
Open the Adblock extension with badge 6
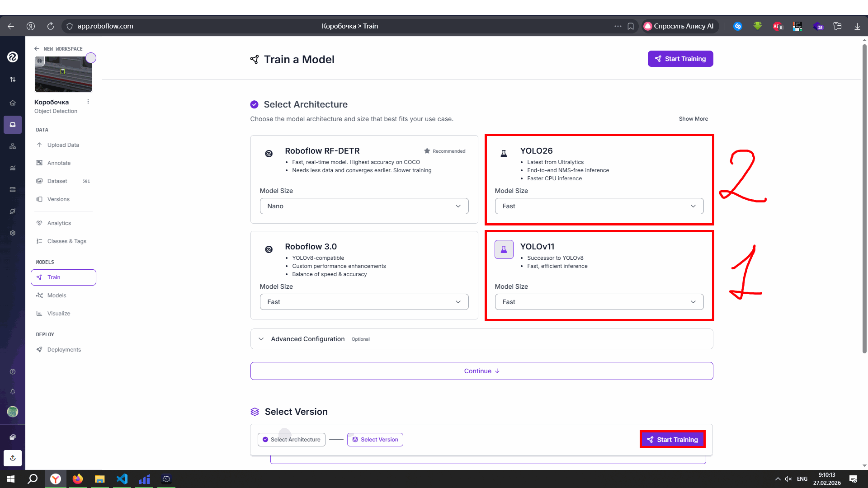coord(778,26)
